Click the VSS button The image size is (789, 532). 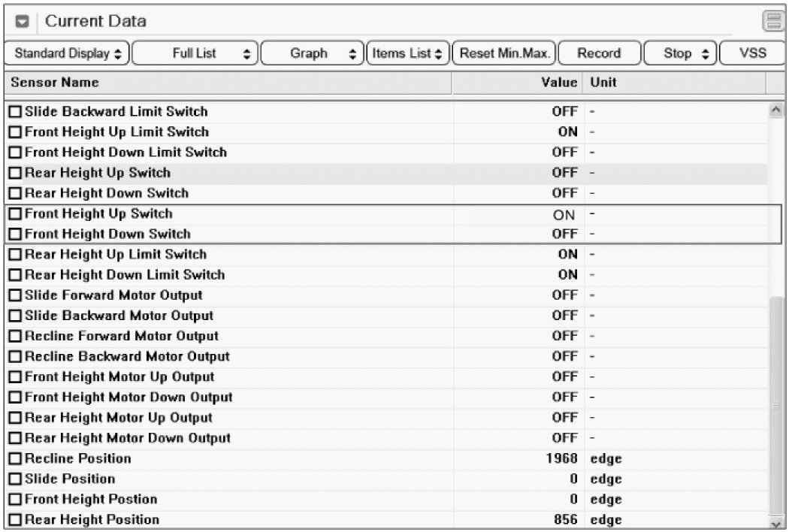[x=752, y=53]
